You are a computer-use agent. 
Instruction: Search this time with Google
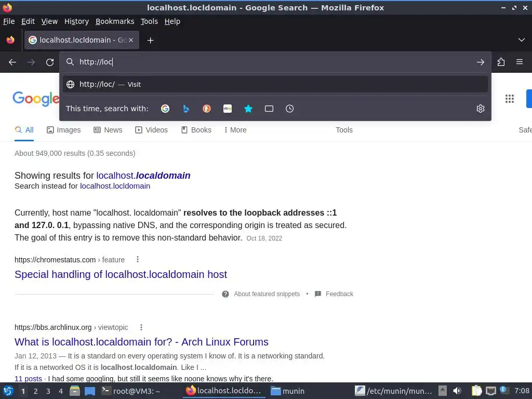165,109
